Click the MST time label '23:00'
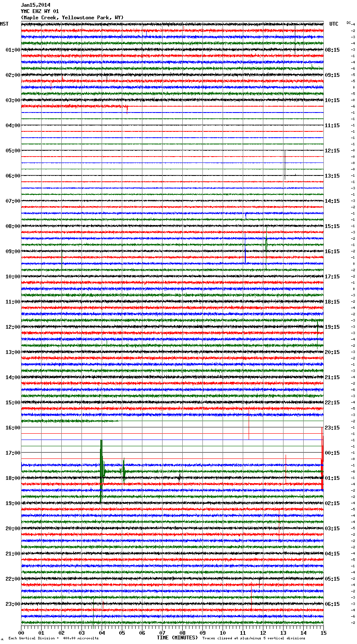The height and width of the screenshot is (644, 357). [13, 604]
